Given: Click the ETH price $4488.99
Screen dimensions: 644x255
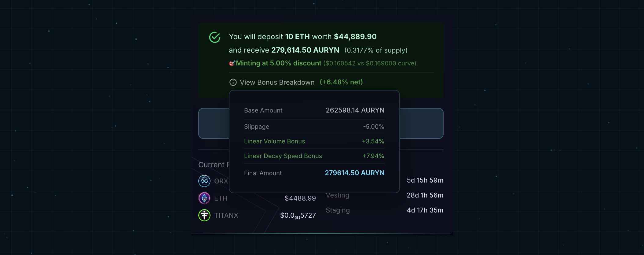Looking at the screenshot, I should tap(300, 198).
